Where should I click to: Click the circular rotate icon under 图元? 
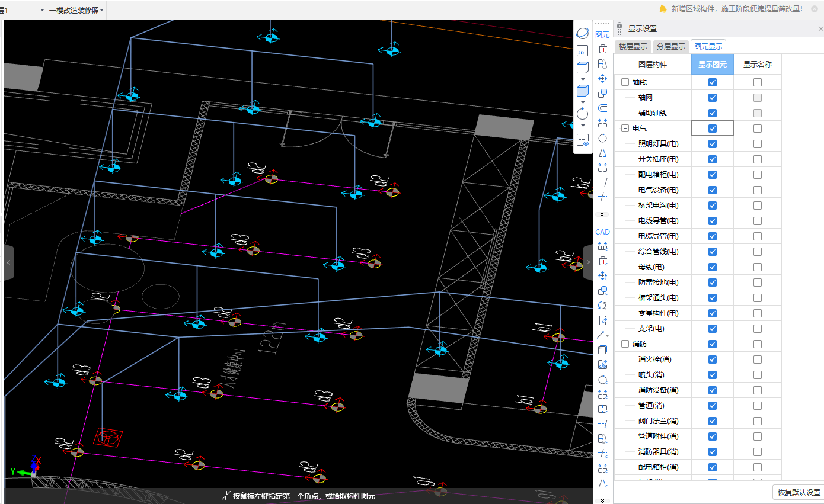click(603, 138)
